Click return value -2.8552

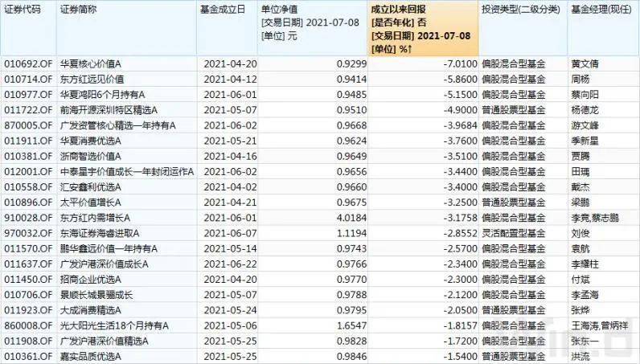tap(460, 233)
